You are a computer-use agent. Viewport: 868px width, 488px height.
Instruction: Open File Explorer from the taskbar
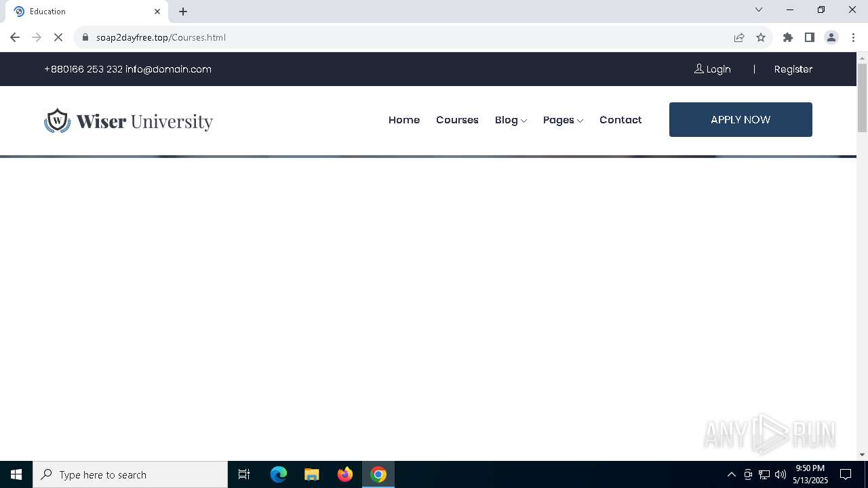click(x=312, y=474)
